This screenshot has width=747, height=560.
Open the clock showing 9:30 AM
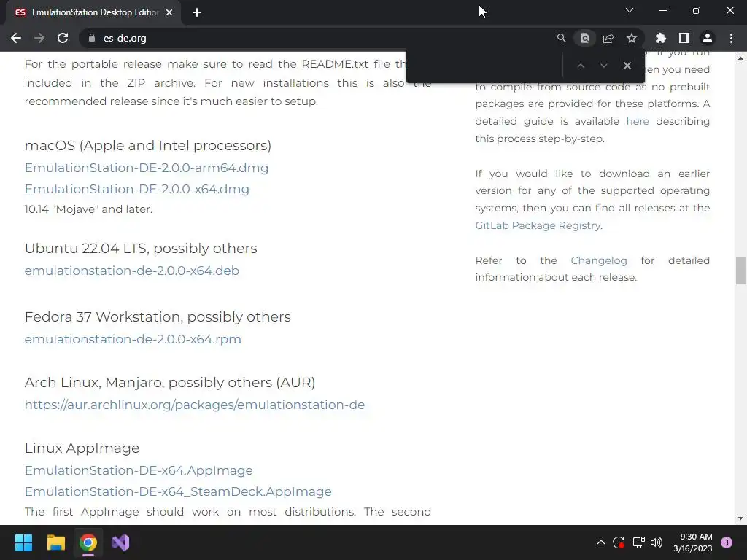[693, 542]
